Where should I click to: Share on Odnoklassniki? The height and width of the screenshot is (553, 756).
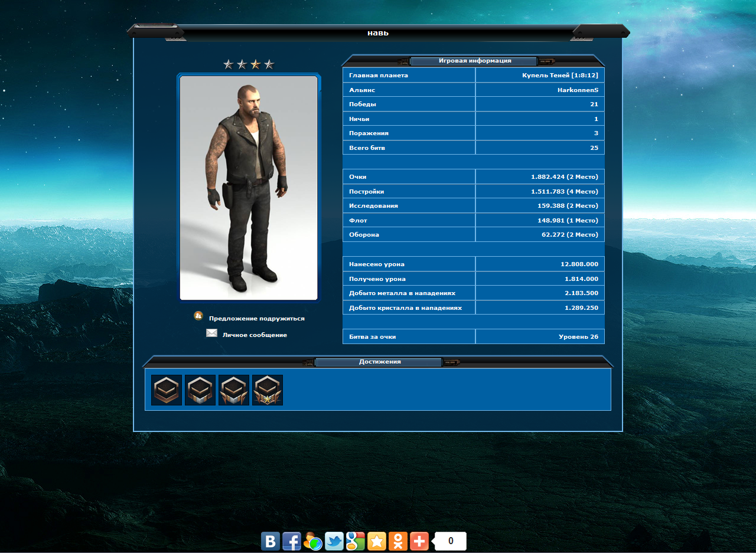click(x=398, y=541)
